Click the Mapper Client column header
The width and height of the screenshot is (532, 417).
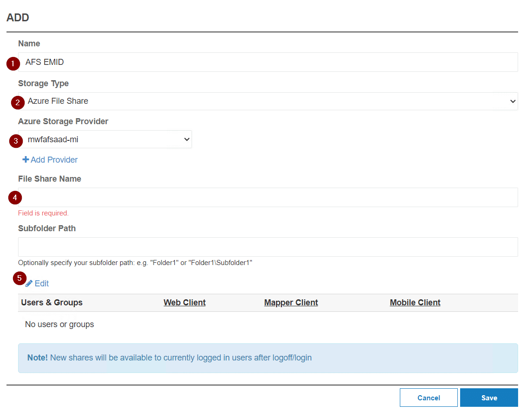pos(291,302)
